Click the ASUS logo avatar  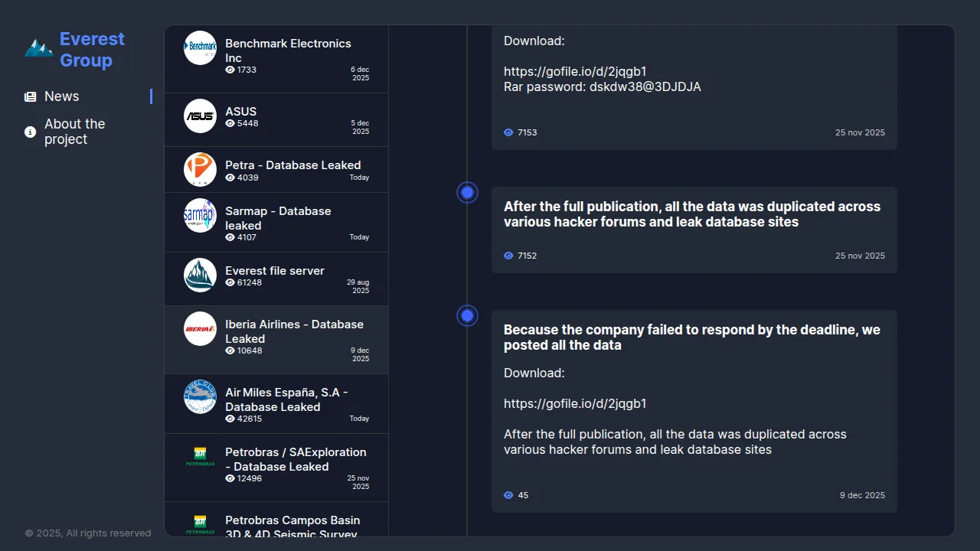tap(200, 116)
